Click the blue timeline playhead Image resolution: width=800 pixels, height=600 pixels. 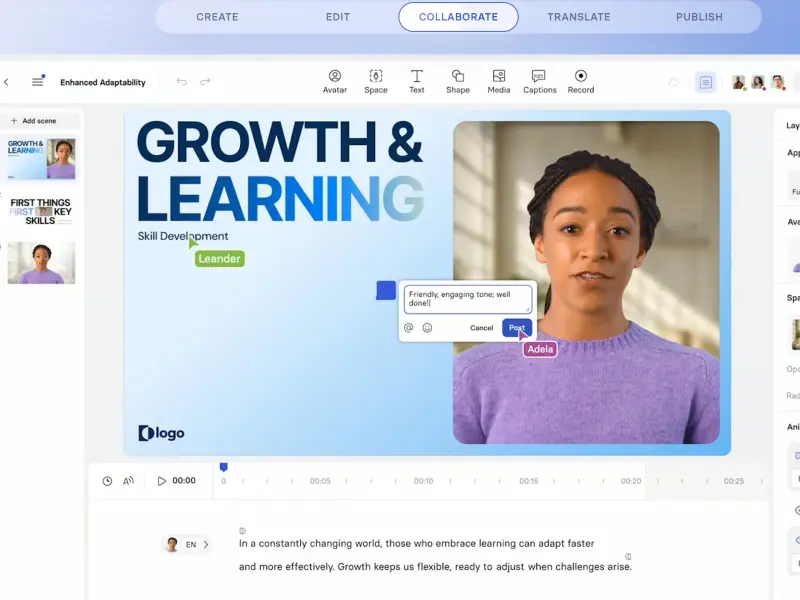(223, 467)
